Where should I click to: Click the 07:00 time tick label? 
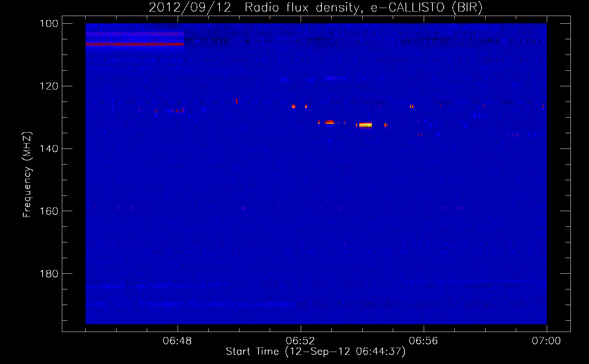click(546, 341)
